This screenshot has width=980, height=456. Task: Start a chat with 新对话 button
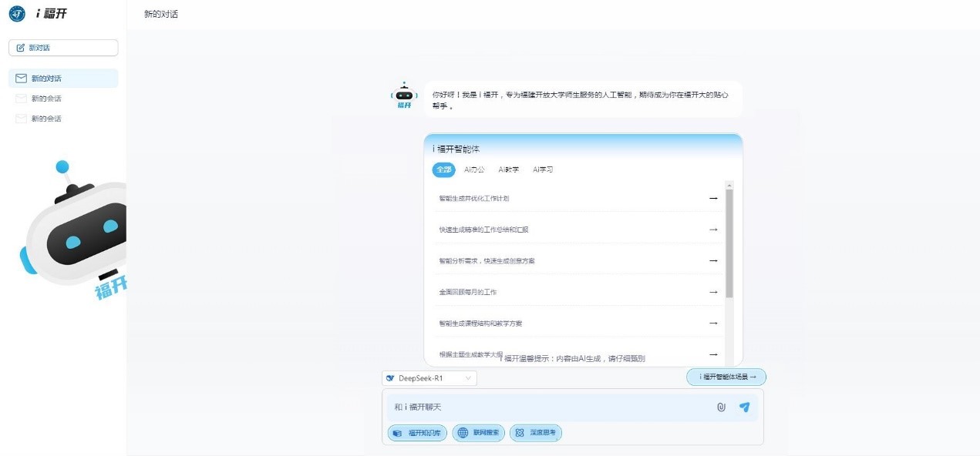tap(63, 48)
